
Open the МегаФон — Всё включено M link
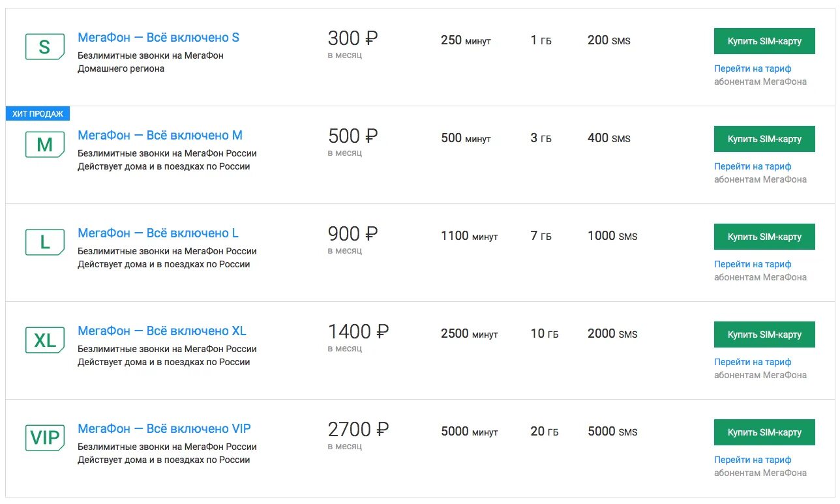160,136
